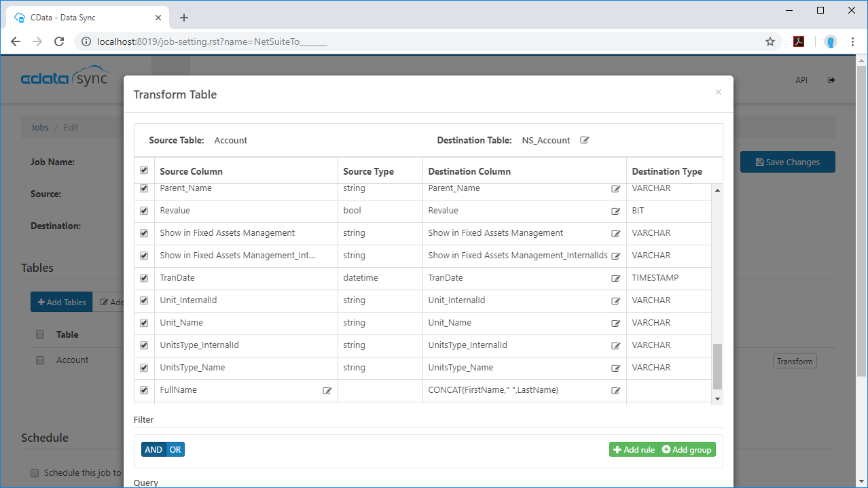Click the Add group button

pyautogui.click(x=687, y=449)
